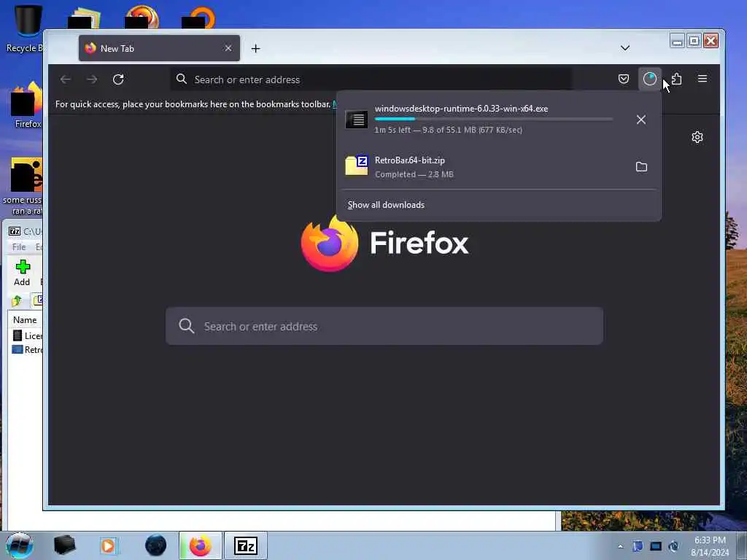This screenshot has height=560, width=747.
Task: Open media player taskbar icon
Action: 108,545
